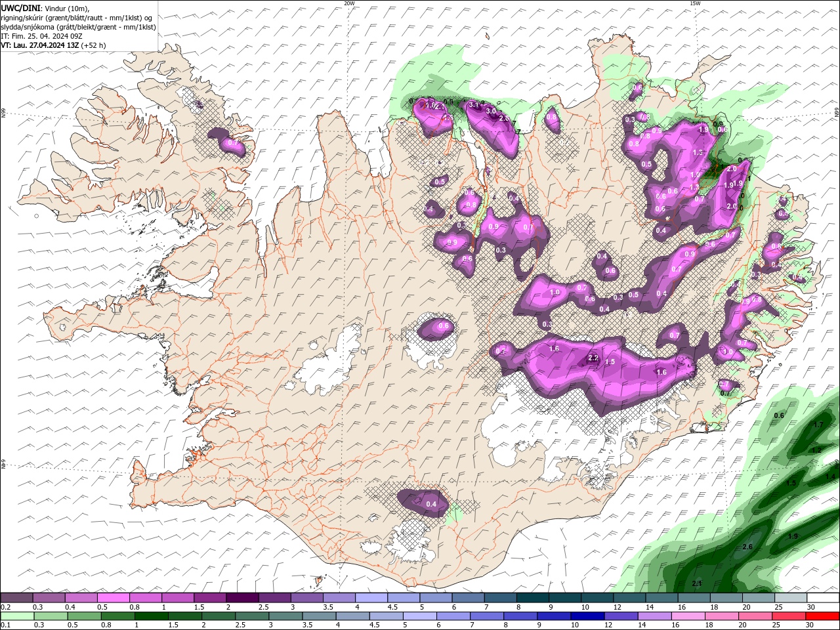Image resolution: width=840 pixels, height=630 pixels.
Task: Click the '20W' longitude label at the top
Action: (350, 3)
